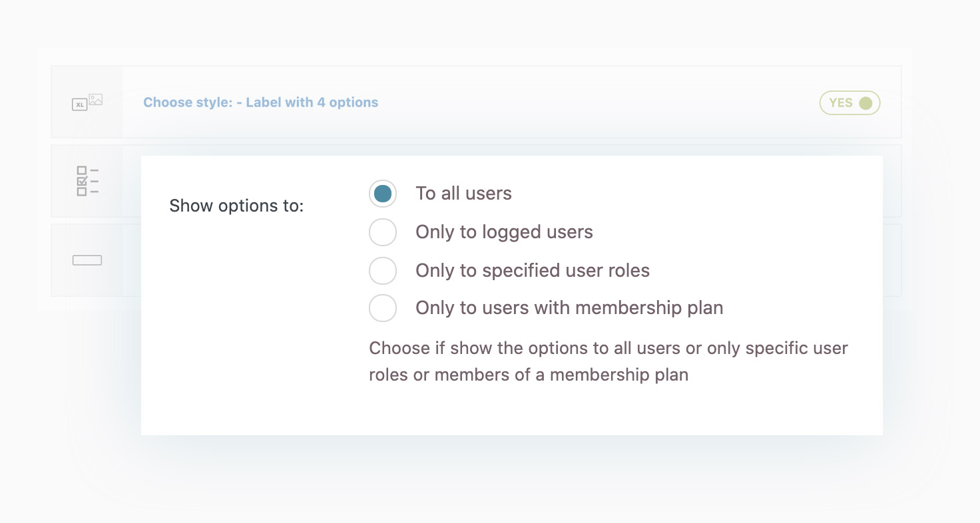Click the "To all users" label text
This screenshot has height=523, width=980.
click(x=463, y=194)
